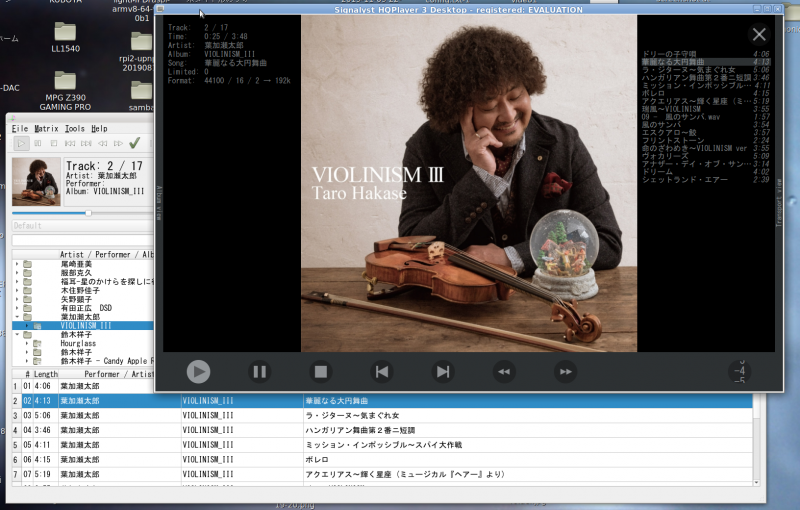
Task: Open the Matrix menu
Action: 46,129
